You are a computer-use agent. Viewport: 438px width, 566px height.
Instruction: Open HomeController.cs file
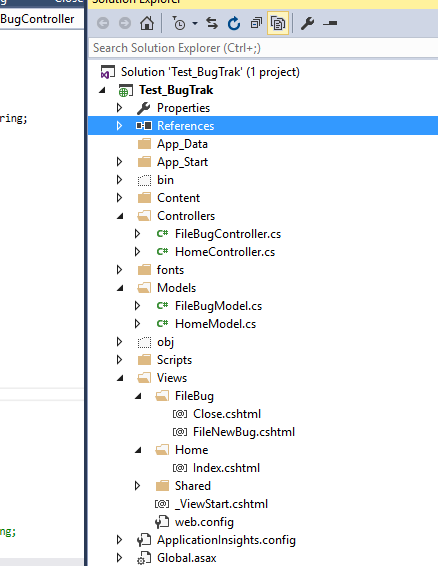coord(225,252)
